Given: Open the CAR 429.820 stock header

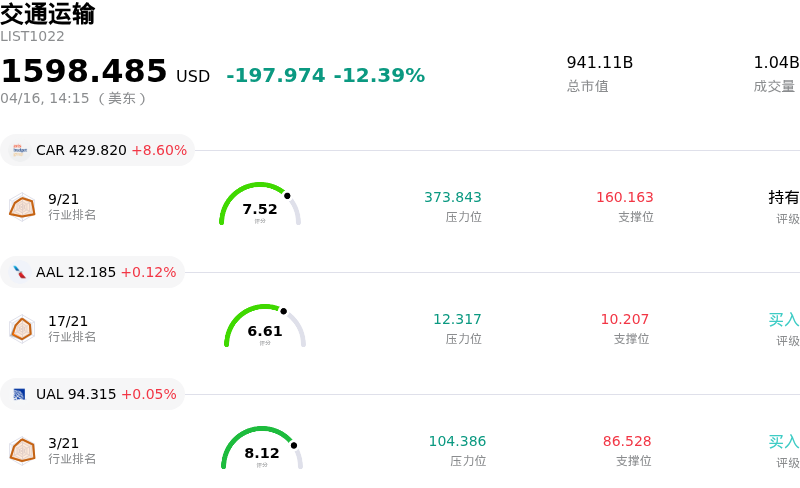Looking at the screenshot, I should click(x=110, y=150).
